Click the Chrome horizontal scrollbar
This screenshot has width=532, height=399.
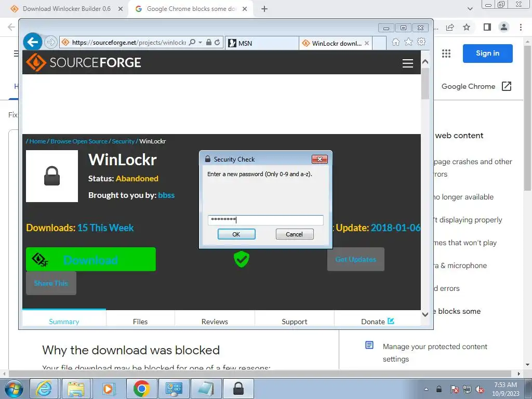coord(260,374)
